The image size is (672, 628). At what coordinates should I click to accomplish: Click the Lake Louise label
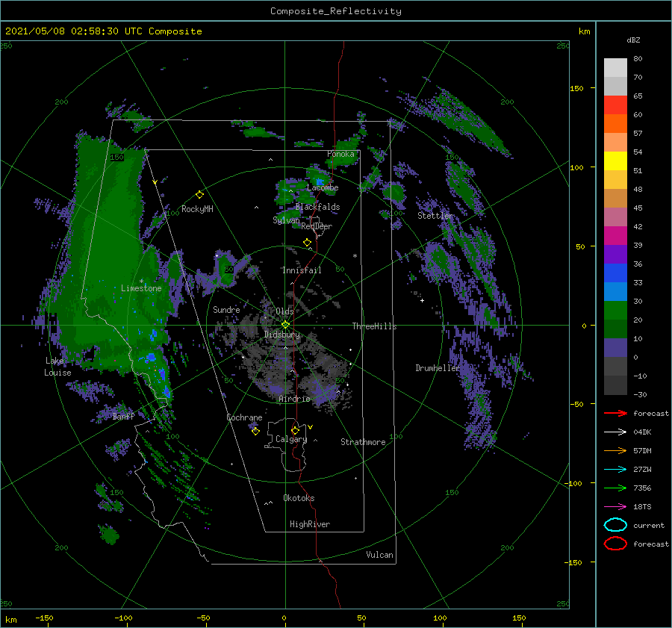[x=57, y=367]
